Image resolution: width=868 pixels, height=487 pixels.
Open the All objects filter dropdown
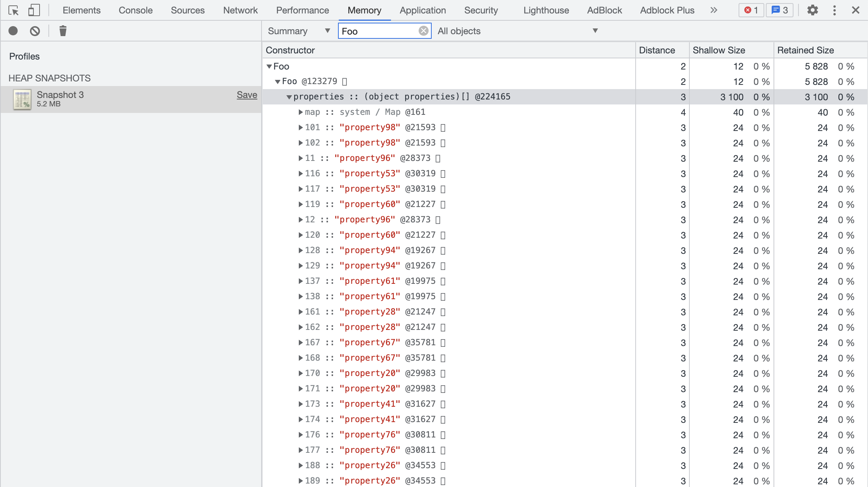tap(517, 31)
